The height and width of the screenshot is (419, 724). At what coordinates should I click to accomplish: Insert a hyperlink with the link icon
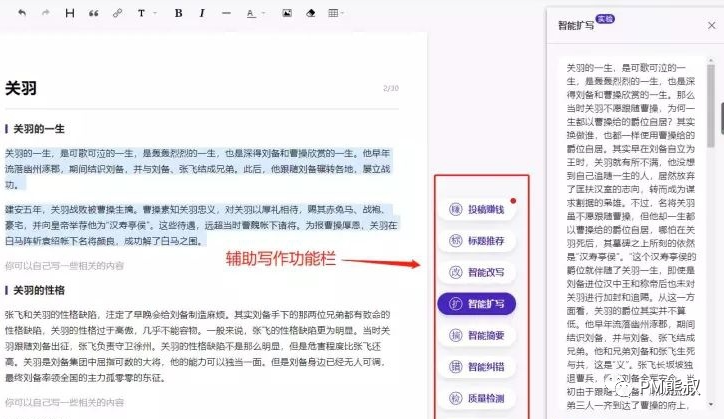pos(118,13)
